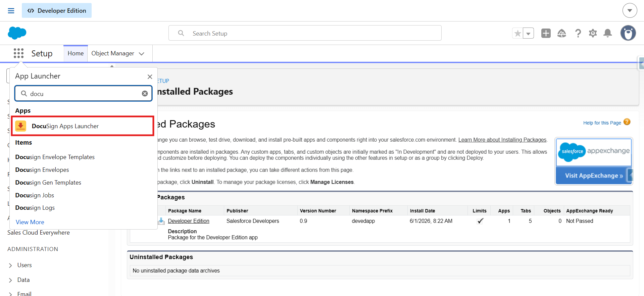Open the Developer Edition package link

coord(189,221)
